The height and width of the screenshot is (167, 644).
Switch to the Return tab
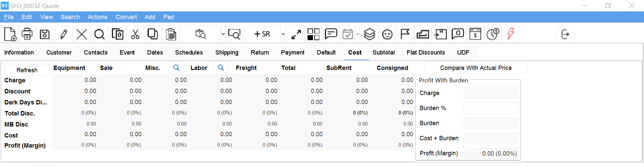(260, 53)
